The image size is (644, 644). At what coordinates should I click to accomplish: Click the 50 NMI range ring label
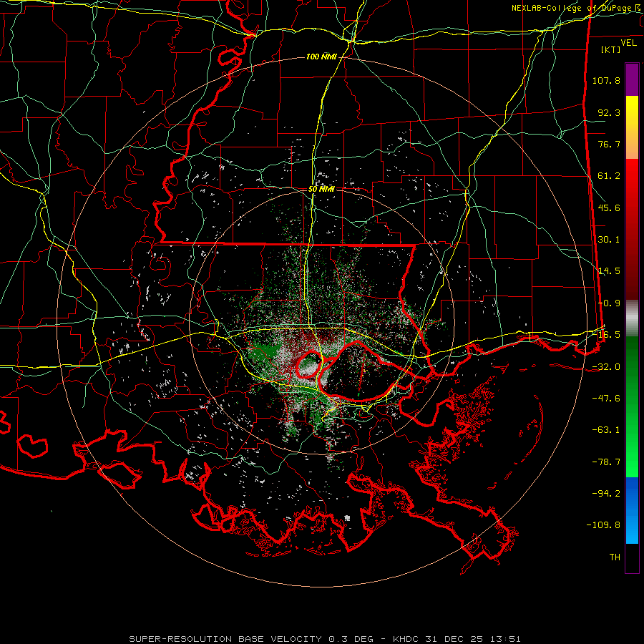click(321, 189)
